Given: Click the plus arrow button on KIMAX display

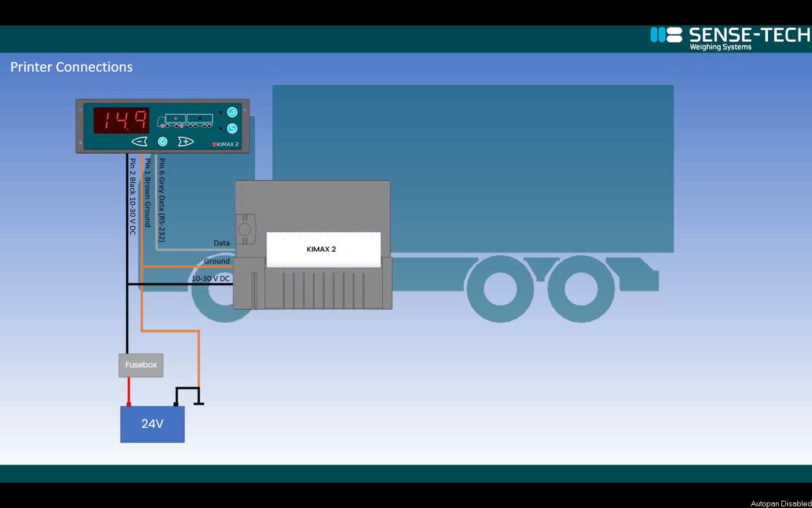Looking at the screenshot, I should point(186,141).
